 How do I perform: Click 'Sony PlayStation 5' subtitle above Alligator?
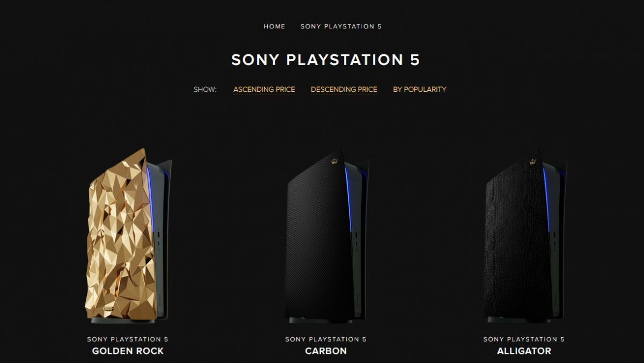(x=524, y=339)
